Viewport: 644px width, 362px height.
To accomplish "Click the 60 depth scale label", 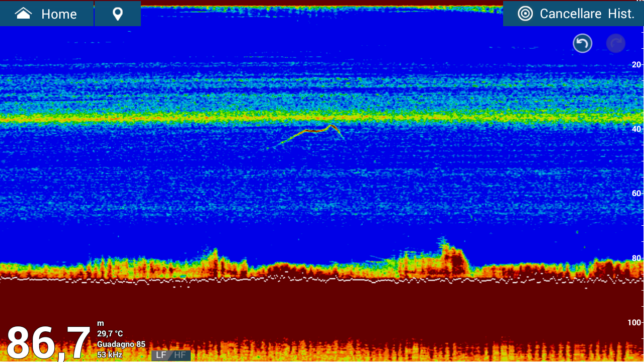I will click(x=636, y=194).
